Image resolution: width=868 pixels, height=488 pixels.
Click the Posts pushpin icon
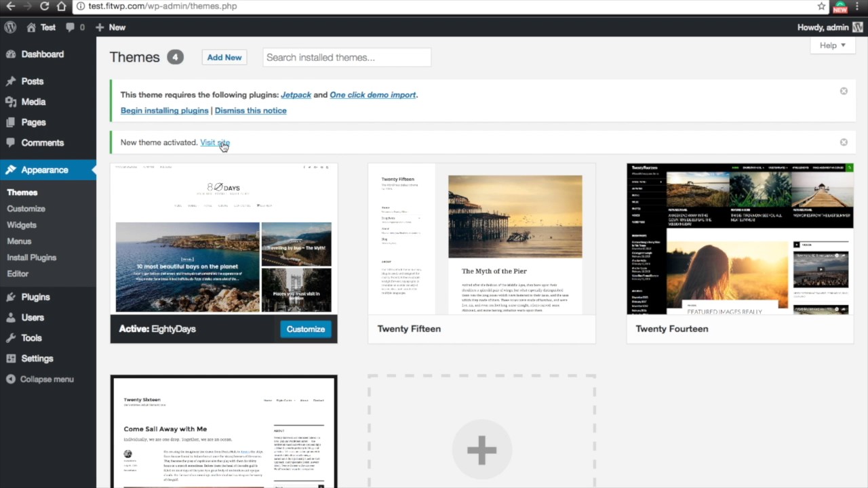pyautogui.click(x=11, y=81)
